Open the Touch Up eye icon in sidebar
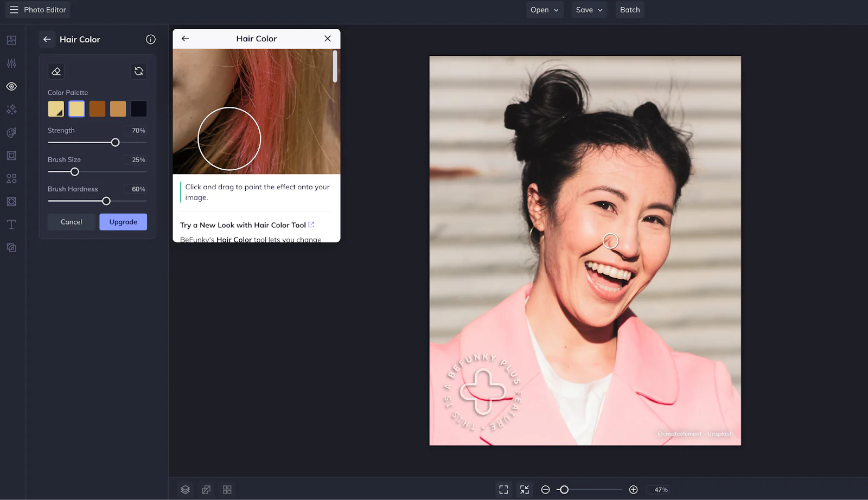 tap(11, 86)
